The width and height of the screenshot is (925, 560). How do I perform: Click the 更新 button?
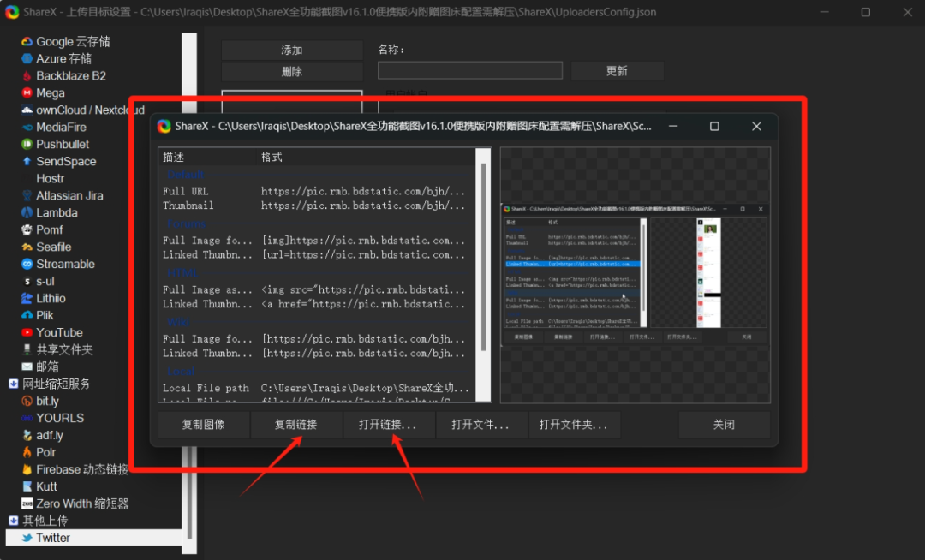point(617,71)
